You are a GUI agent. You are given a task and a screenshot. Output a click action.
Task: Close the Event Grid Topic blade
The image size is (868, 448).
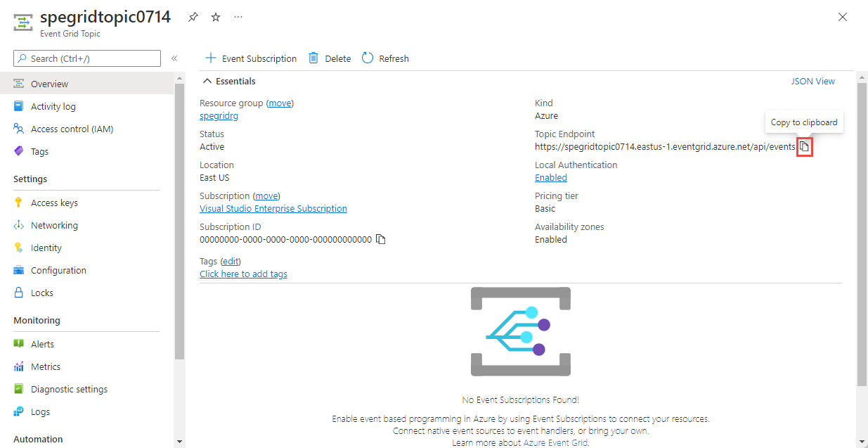843,17
